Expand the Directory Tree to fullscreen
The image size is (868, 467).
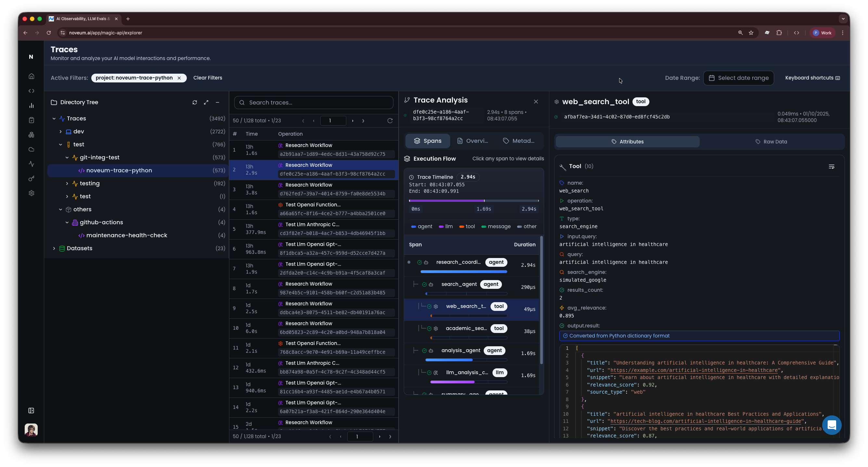point(206,102)
